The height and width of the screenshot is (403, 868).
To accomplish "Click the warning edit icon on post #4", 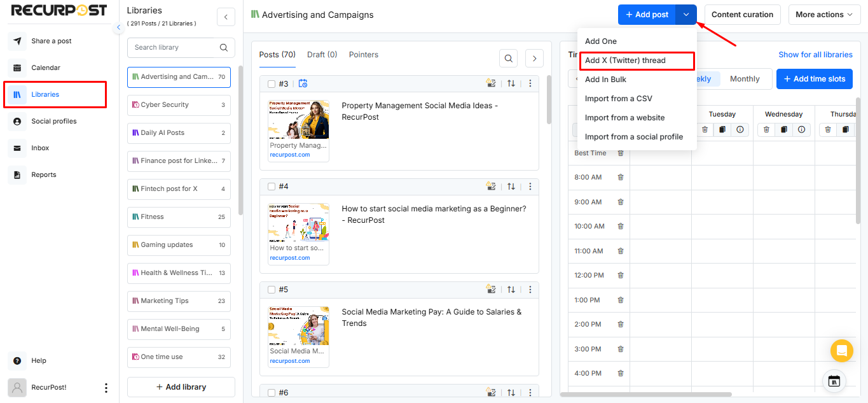I will click(491, 187).
